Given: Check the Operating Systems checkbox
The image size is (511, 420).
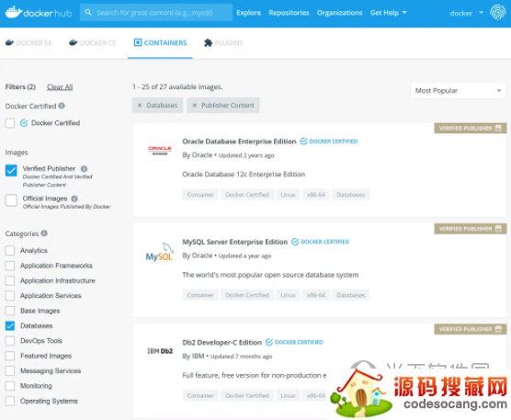Looking at the screenshot, I should coord(10,401).
